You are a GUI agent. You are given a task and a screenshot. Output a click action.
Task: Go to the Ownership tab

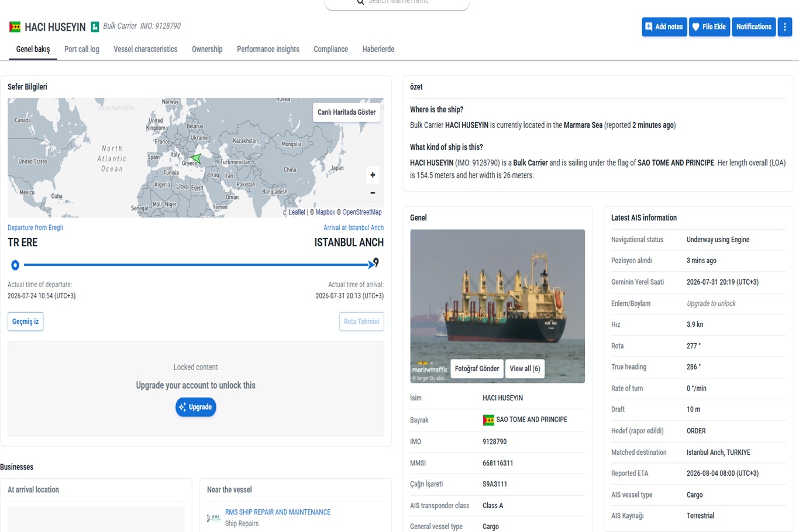click(x=207, y=49)
